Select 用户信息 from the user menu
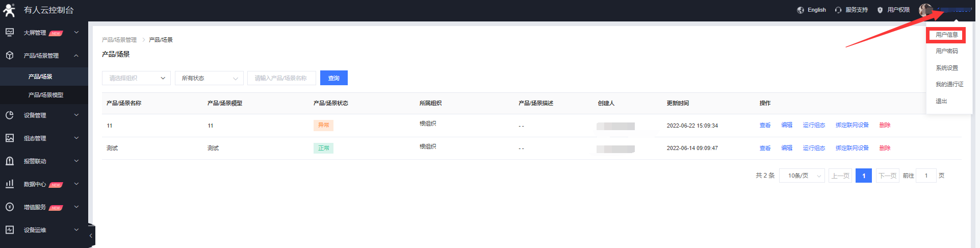 pyautogui.click(x=946, y=35)
